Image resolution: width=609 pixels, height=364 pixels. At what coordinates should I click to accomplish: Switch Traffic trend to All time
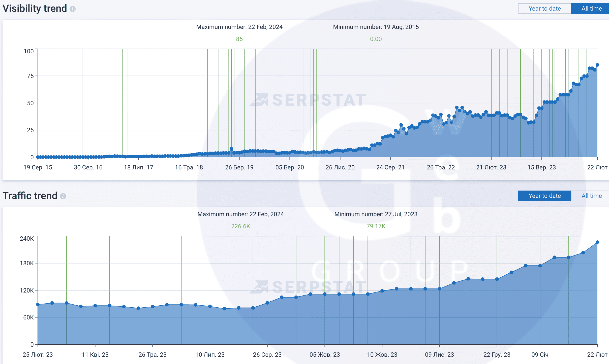pyautogui.click(x=591, y=196)
